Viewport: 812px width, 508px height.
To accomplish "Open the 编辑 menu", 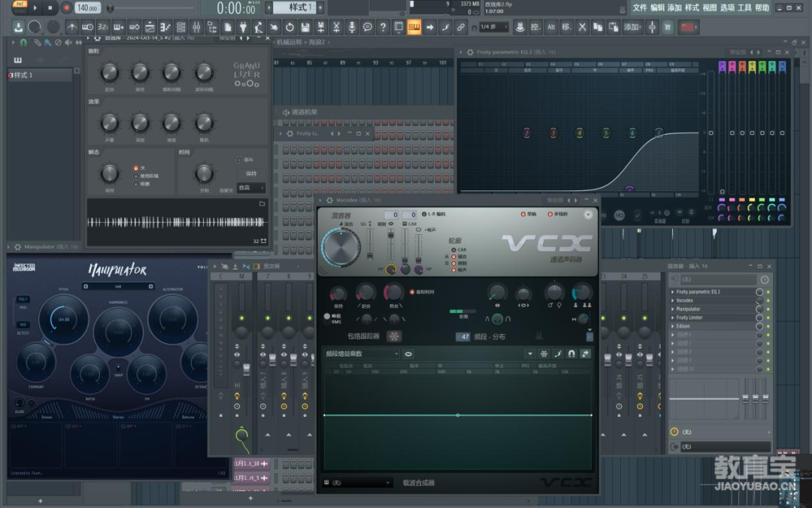I will (x=657, y=8).
